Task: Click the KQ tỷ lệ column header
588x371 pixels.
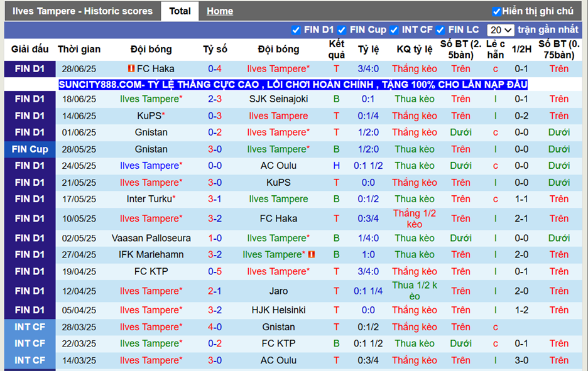Action: pos(415,49)
